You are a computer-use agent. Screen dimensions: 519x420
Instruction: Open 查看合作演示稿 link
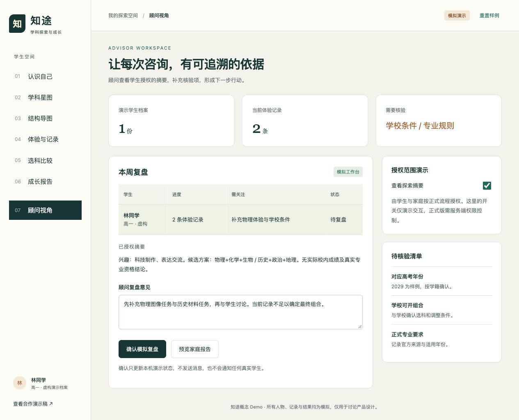pyautogui.click(x=33, y=404)
